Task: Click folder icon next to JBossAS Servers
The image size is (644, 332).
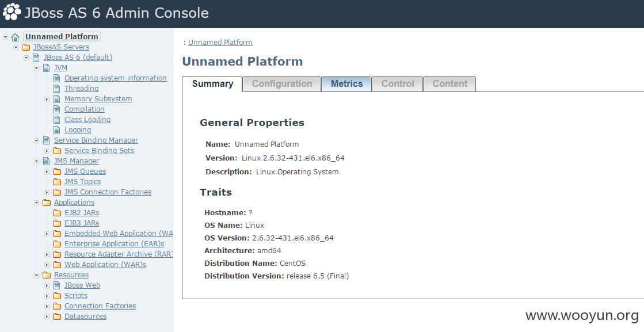Action: pyautogui.click(x=26, y=47)
